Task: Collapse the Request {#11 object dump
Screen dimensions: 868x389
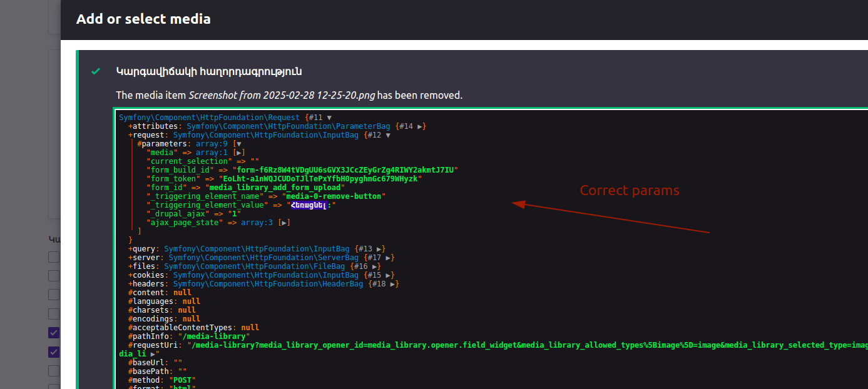Action: pos(329,118)
